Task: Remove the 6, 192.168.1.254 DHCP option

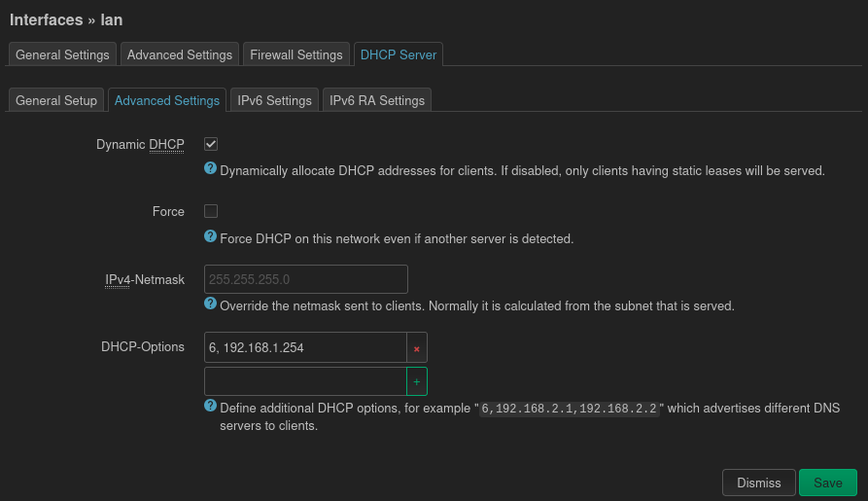Action: tap(417, 347)
